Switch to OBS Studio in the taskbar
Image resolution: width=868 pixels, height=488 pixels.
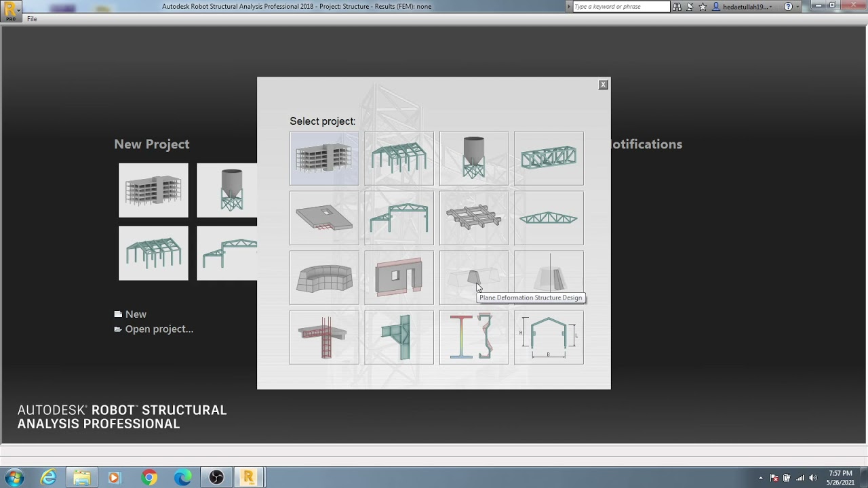tap(216, 477)
